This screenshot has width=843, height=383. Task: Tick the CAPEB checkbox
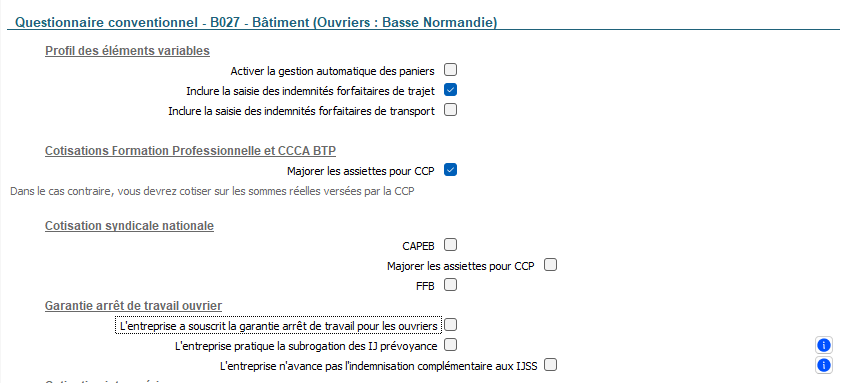451,245
